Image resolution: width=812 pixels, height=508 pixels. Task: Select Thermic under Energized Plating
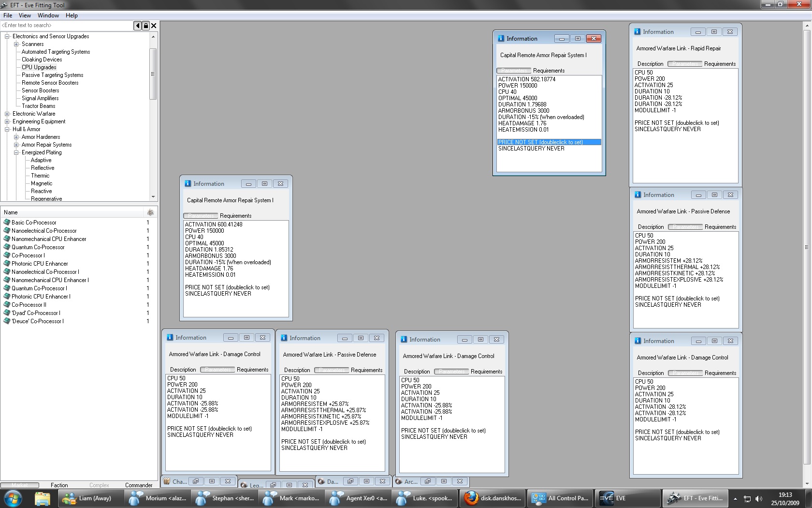click(40, 176)
